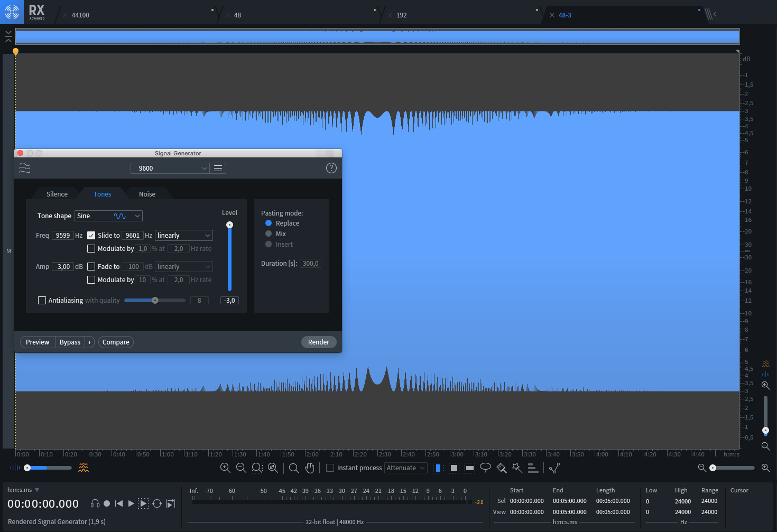Click the harmonics selection icon

pyautogui.click(x=533, y=468)
